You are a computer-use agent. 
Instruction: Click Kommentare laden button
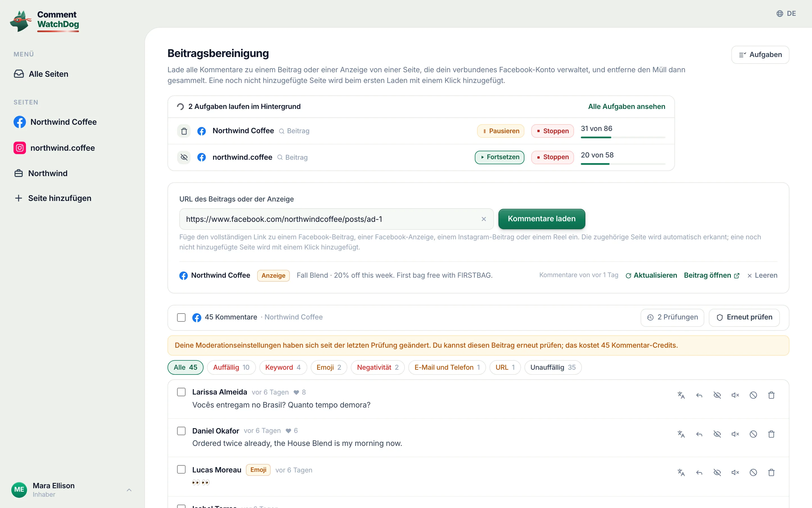click(542, 219)
